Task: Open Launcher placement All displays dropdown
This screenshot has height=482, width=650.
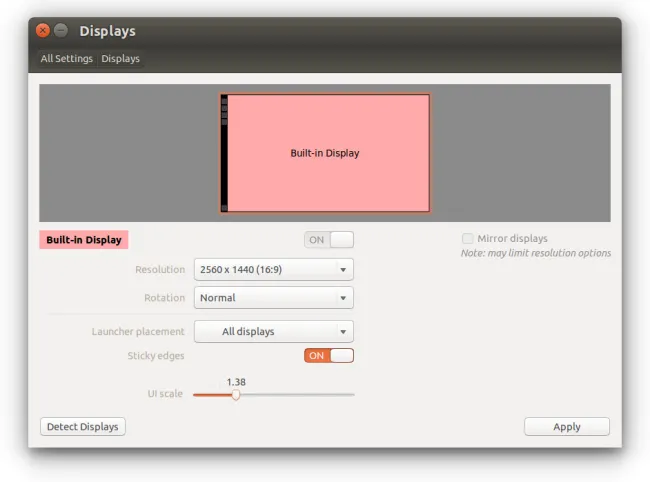Action: click(273, 332)
